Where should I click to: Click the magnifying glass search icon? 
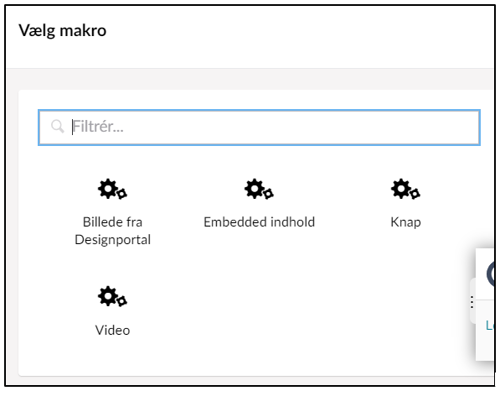tap(57, 127)
